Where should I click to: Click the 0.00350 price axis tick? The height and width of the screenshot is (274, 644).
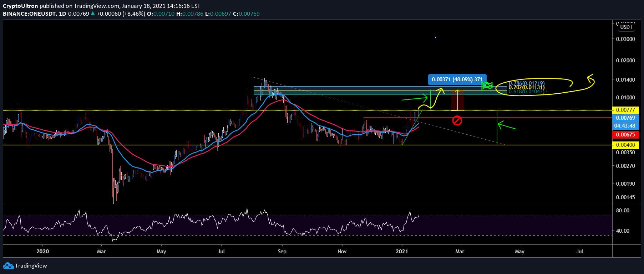[x=625, y=152]
